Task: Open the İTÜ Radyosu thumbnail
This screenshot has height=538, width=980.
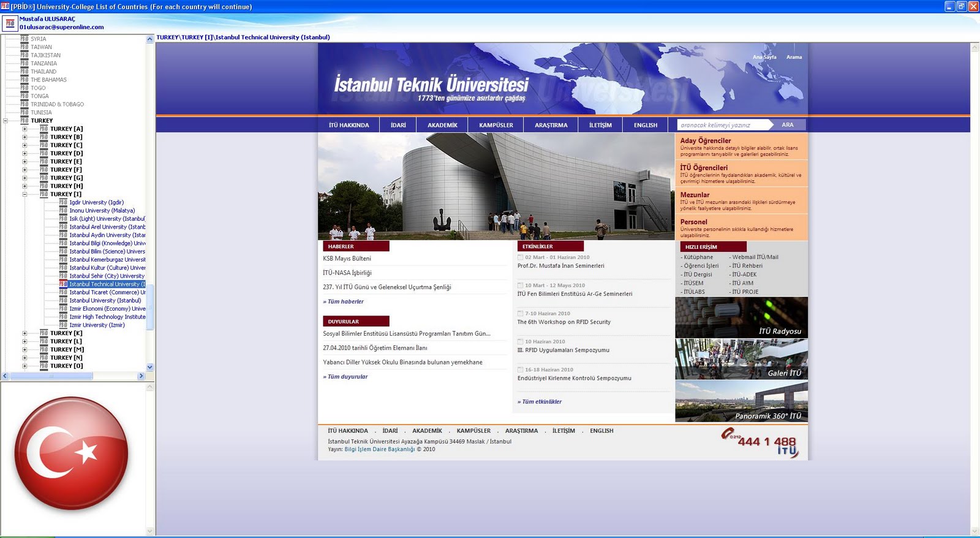Action: click(x=741, y=317)
